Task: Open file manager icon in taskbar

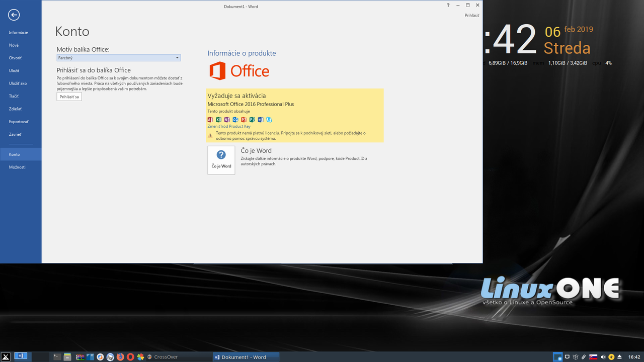Action: coord(67,357)
